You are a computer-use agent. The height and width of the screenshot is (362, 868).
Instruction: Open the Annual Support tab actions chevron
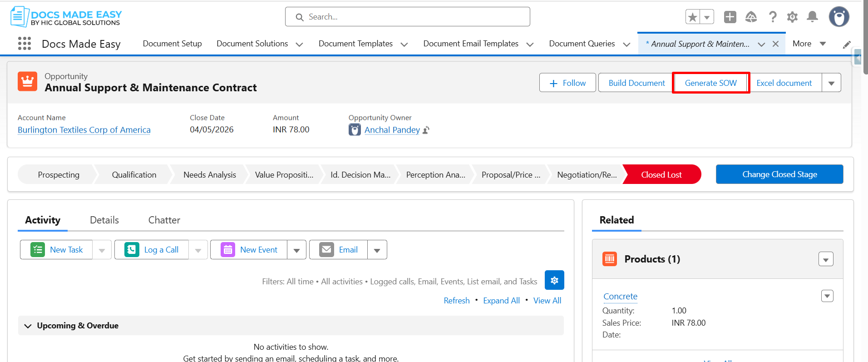pyautogui.click(x=761, y=45)
